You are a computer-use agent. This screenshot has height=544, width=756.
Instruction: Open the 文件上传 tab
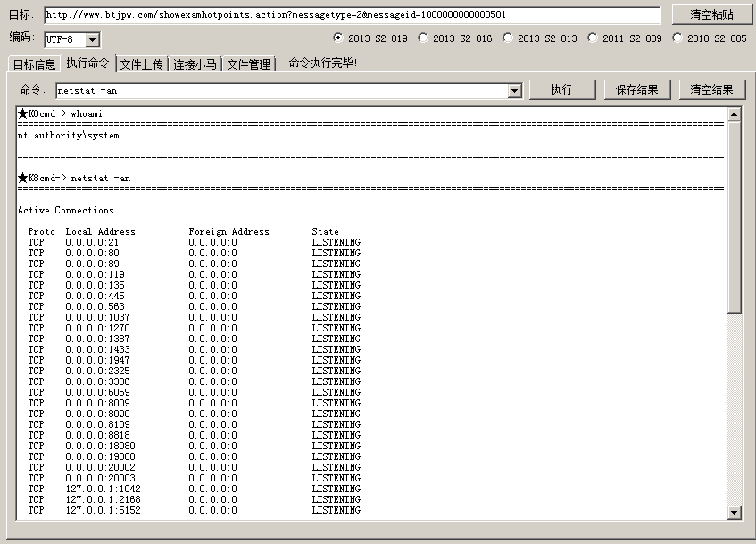point(141,64)
